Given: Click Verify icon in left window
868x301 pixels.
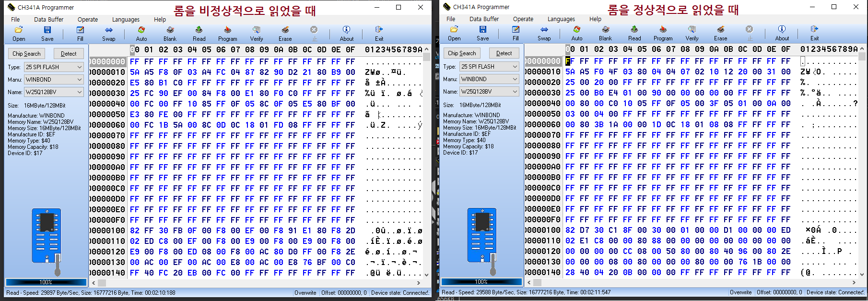Looking at the screenshot, I should pos(257,34).
